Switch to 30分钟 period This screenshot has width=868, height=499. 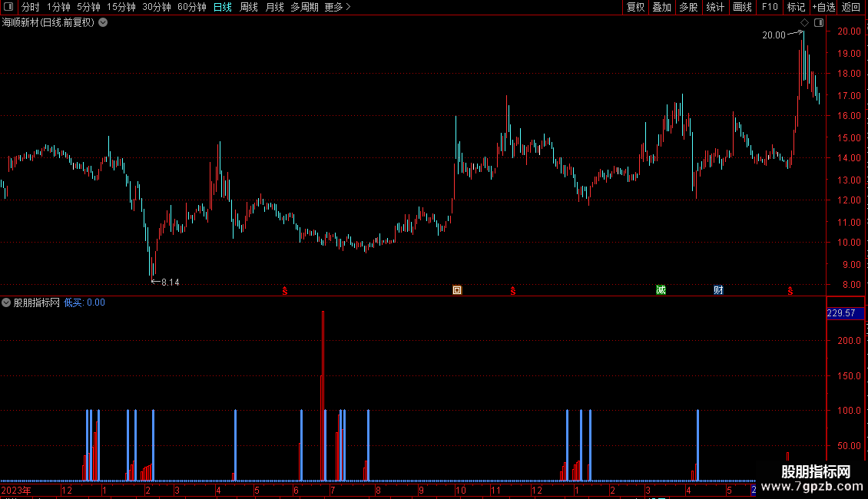pyautogui.click(x=157, y=7)
